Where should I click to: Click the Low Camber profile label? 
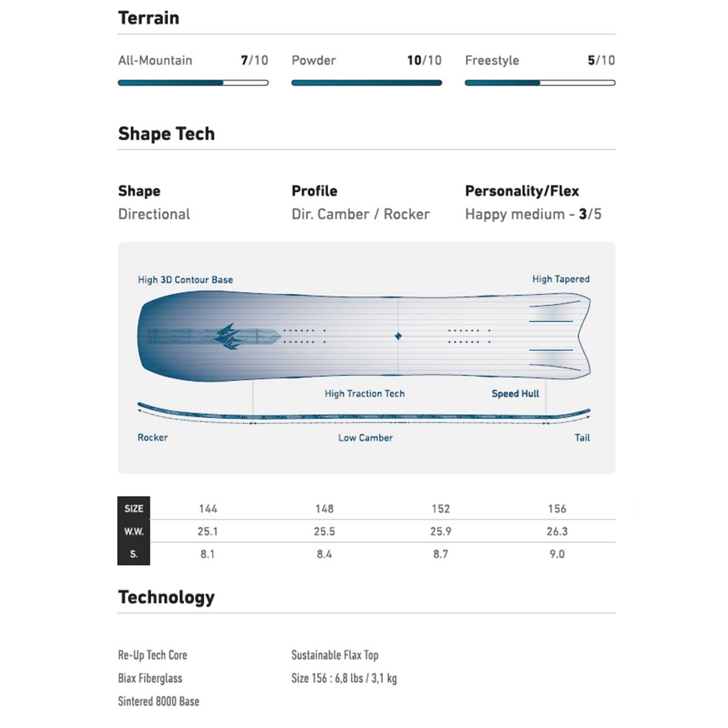pyautogui.click(x=365, y=438)
